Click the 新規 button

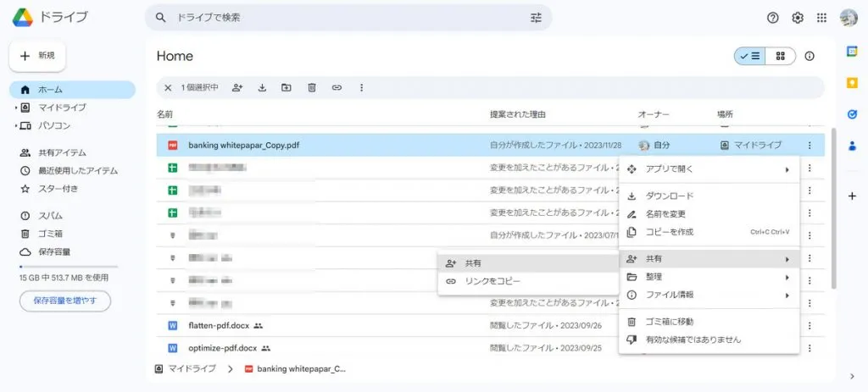click(37, 57)
